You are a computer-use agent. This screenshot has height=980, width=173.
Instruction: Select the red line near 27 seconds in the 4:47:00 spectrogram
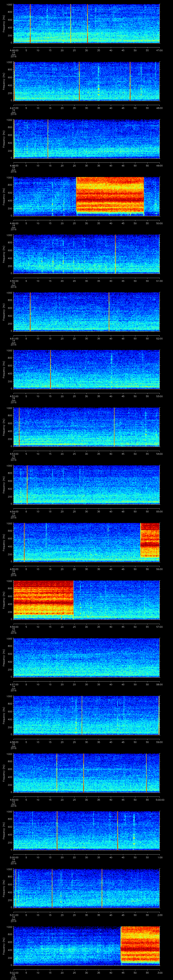click(79, 81)
